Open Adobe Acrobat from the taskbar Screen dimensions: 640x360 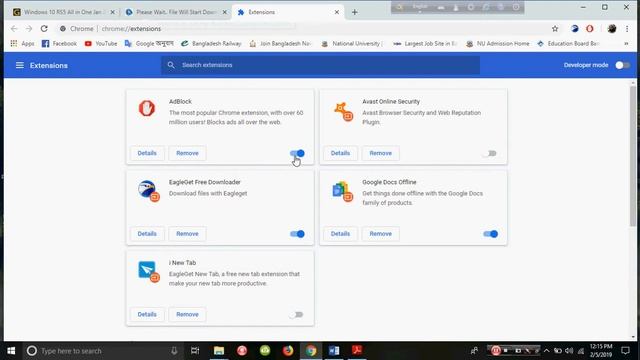[x=357, y=351]
